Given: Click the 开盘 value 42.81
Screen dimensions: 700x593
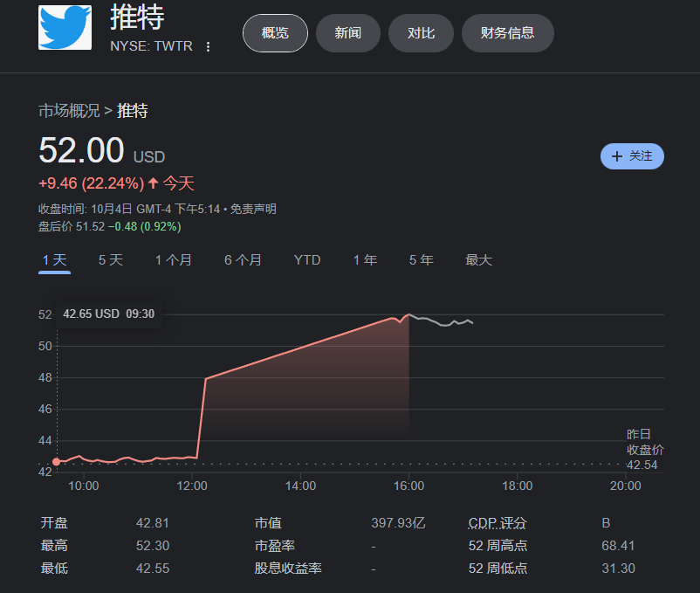Looking at the screenshot, I should [153, 523].
